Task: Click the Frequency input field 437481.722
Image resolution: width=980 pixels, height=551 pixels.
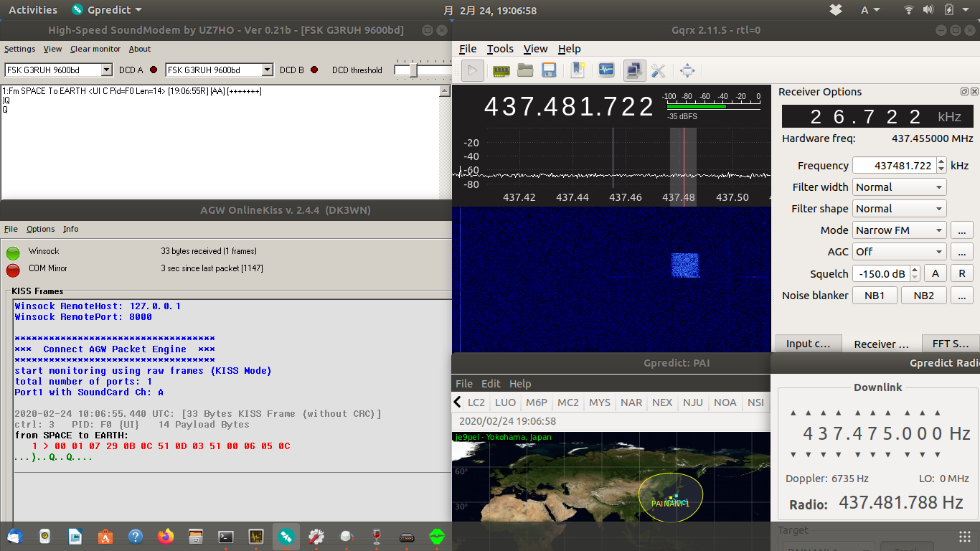Action: 895,166
